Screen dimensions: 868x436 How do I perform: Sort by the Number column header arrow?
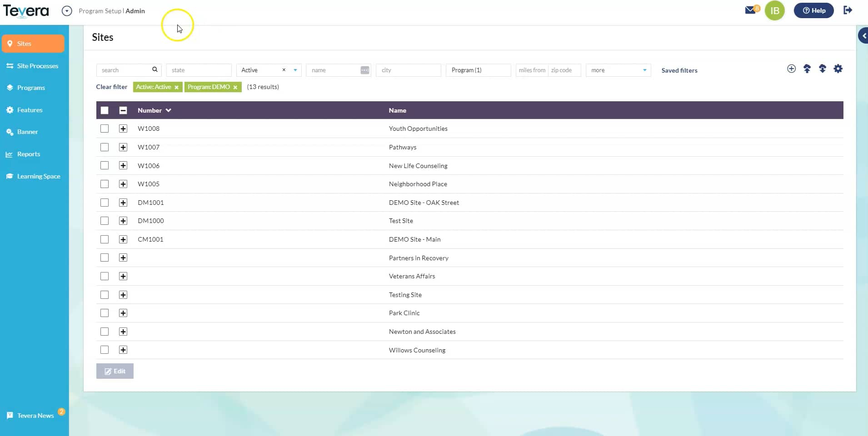[168, 110]
